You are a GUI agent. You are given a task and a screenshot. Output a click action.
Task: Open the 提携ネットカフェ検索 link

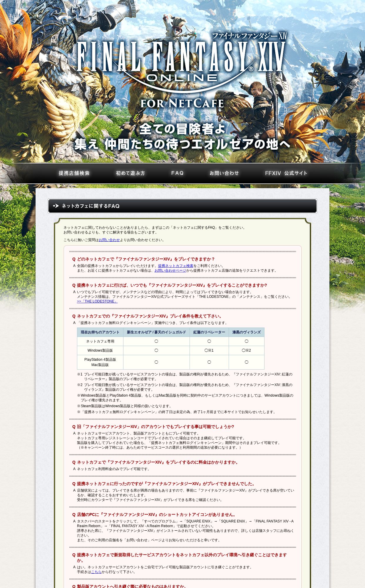click(176, 266)
